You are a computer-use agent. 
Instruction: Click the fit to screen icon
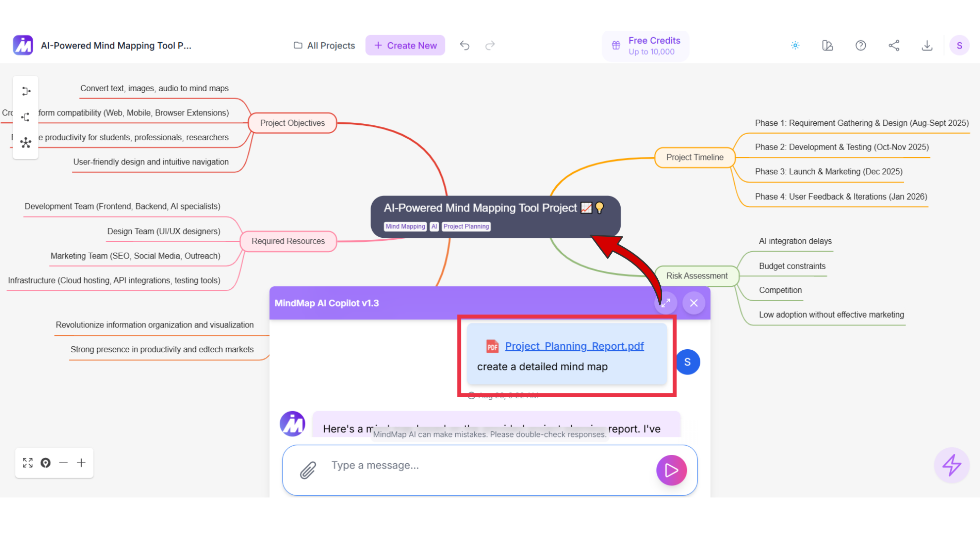[28, 463]
